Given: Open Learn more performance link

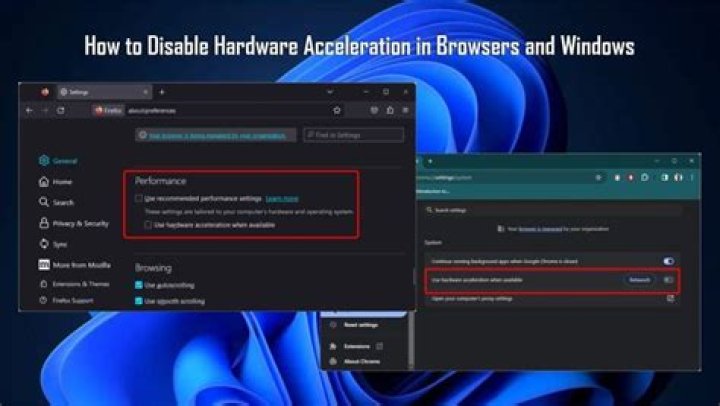Looking at the screenshot, I should pyautogui.click(x=282, y=199).
